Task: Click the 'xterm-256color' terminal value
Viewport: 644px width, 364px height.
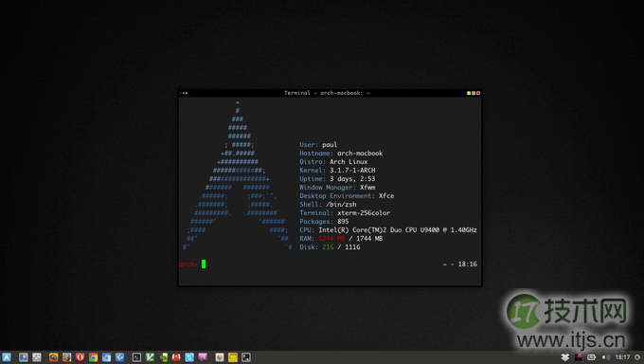Action: pos(364,213)
